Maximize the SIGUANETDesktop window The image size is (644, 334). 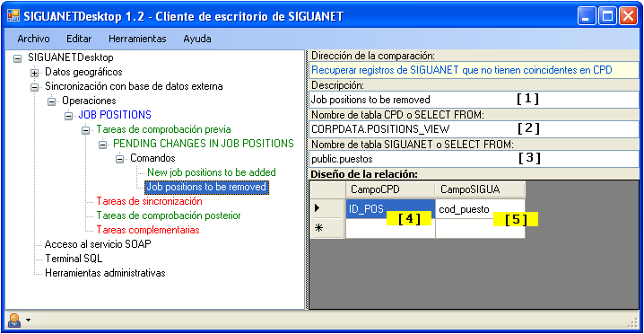(x=607, y=17)
